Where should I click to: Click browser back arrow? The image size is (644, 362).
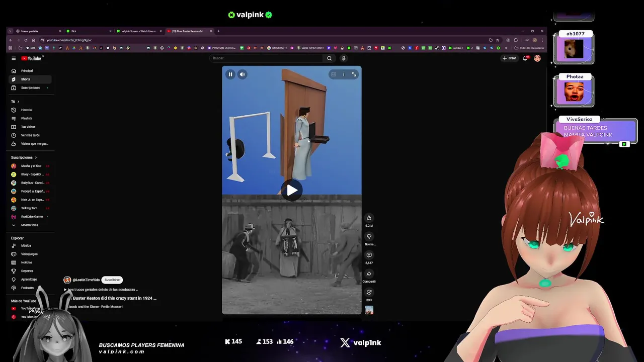pyautogui.click(x=10, y=40)
